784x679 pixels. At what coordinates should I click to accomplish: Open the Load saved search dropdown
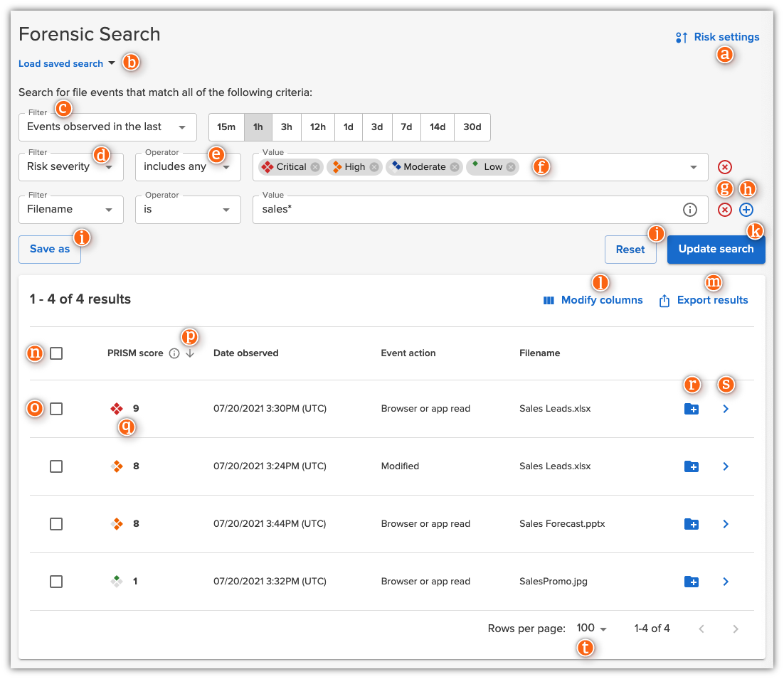pyautogui.click(x=67, y=63)
